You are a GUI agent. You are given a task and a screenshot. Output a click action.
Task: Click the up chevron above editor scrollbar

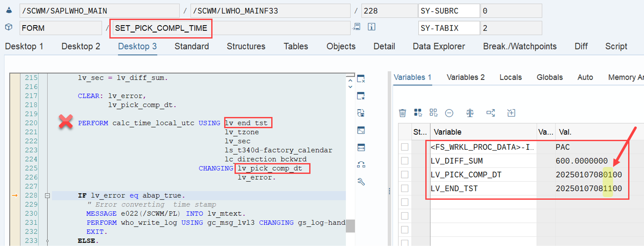point(350,80)
